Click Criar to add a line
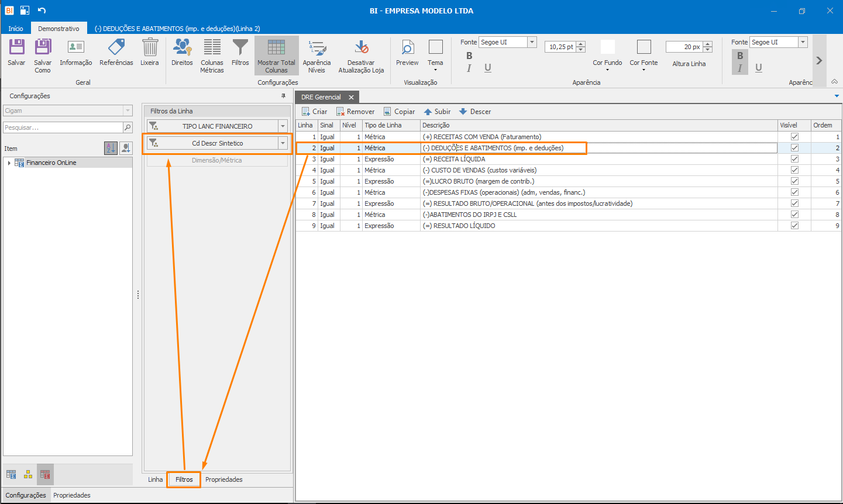Image resolution: width=843 pixels, height=504 pixels. (x=314, y=112)
